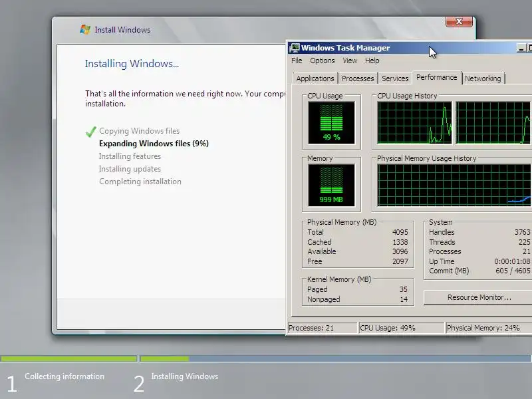Image resolution: width=532 pixels, height=399 pixels.
Task: Click the Up Time value 0:00:01:08
Action: (x=512, y=261)
